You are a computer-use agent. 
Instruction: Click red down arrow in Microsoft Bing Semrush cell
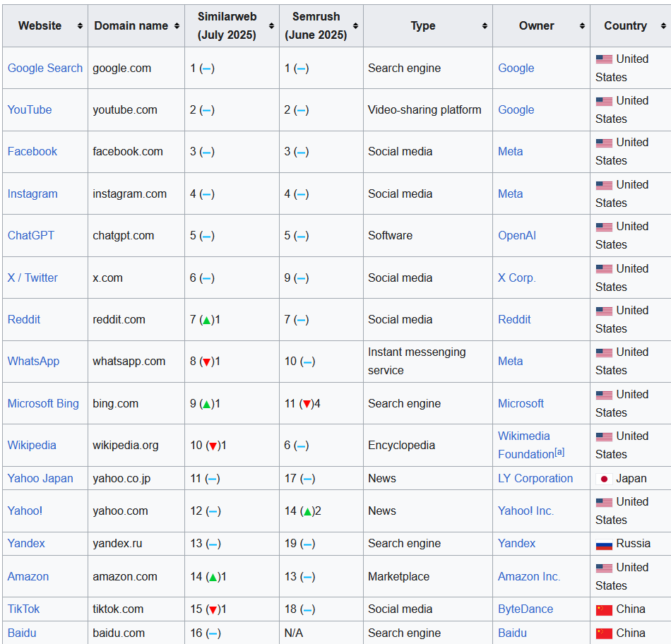[x=307, y=404]
